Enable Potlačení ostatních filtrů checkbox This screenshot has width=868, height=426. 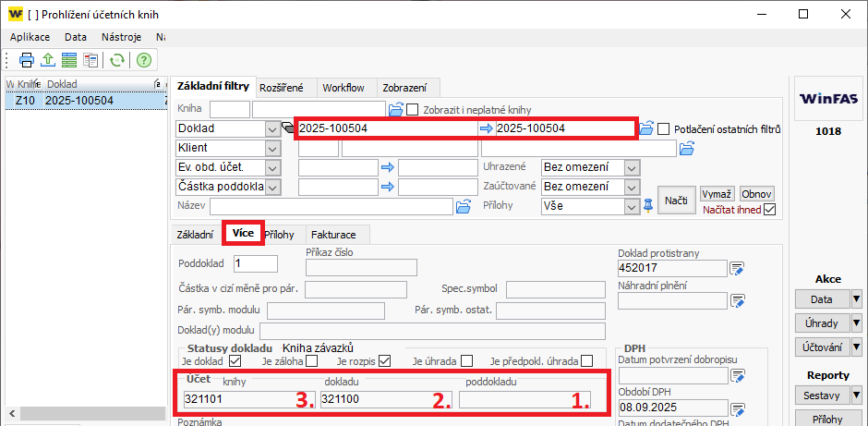pos(663,128)
